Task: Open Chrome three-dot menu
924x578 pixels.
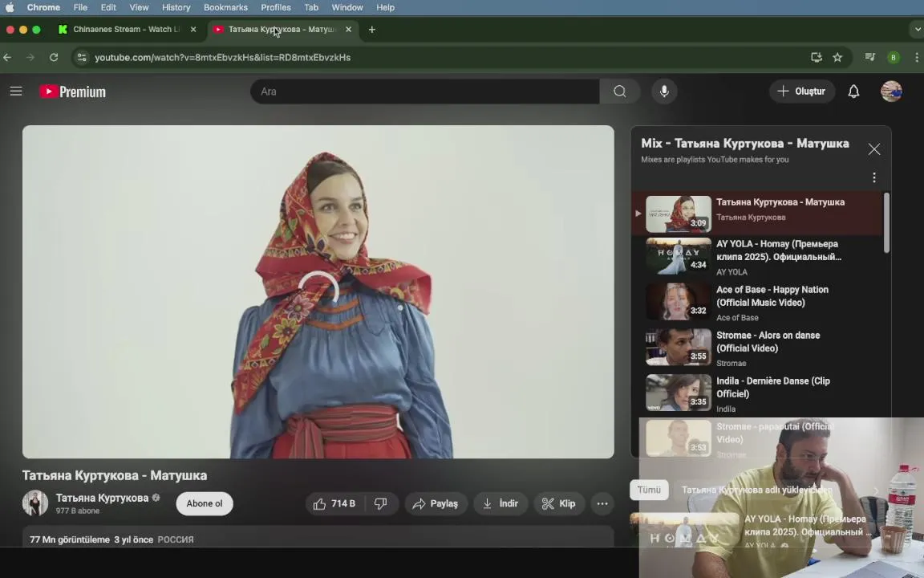Action: (916, 57)
